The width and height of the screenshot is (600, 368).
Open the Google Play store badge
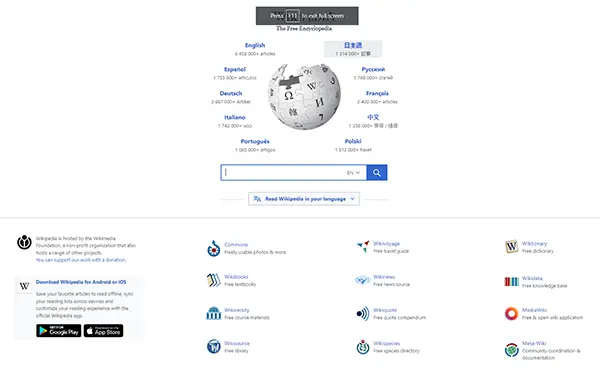pos(59,331)
